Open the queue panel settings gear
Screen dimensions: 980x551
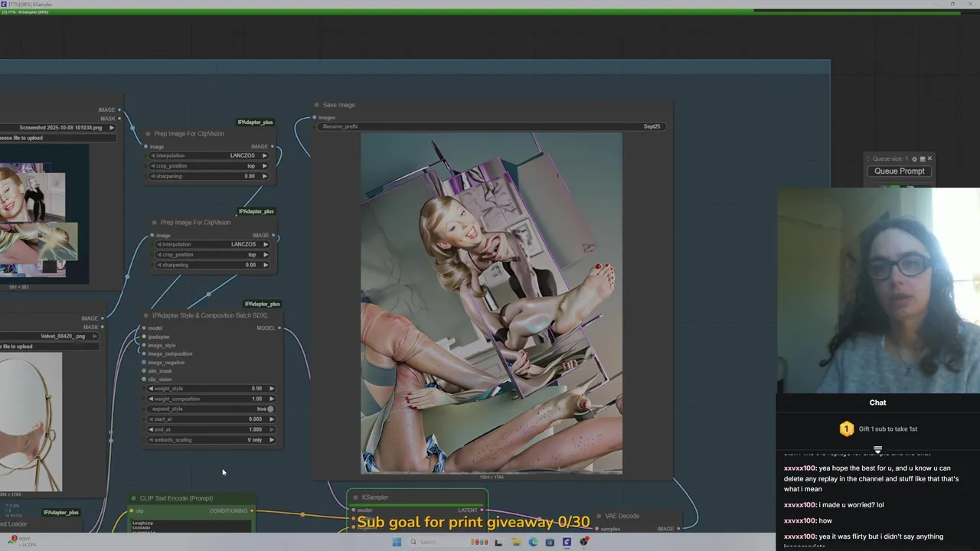coord(914,159)
